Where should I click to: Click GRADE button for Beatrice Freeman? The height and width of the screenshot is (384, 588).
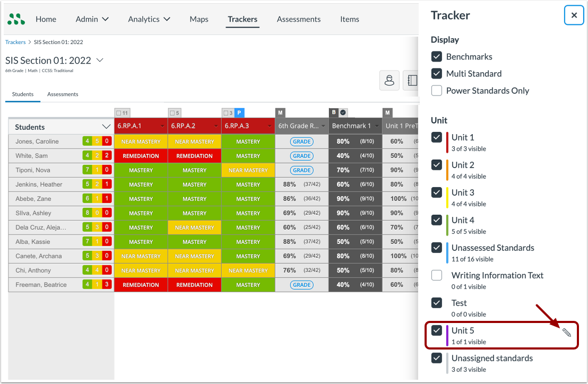click(301, 285)
